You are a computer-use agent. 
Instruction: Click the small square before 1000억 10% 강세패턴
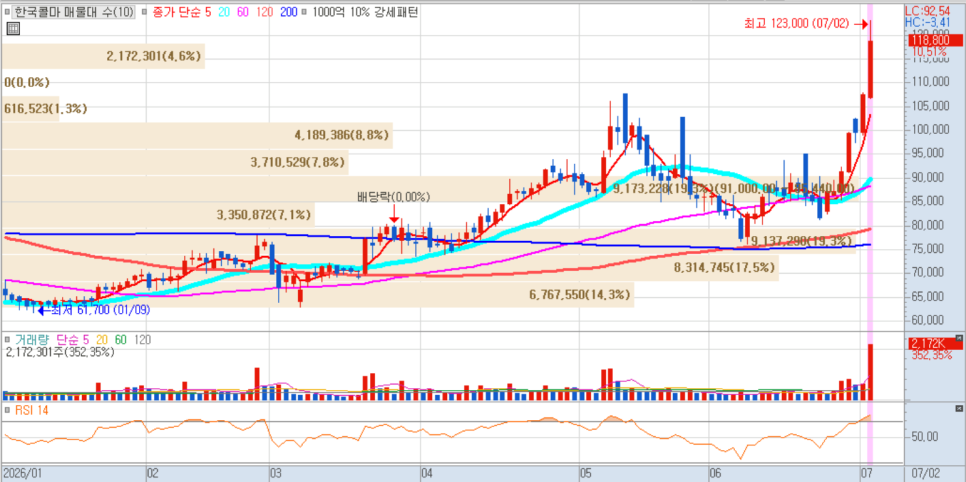(x=306, y=11)
